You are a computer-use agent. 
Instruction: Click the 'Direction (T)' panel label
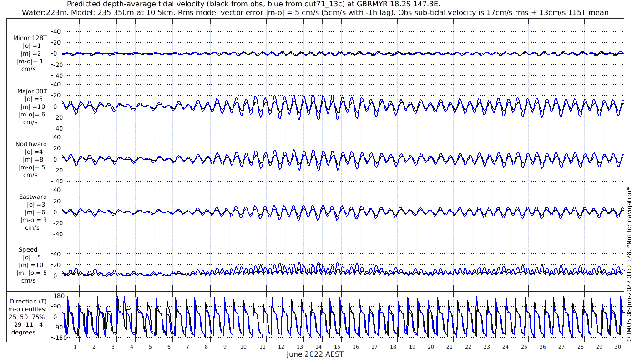(x=28, y=301)
